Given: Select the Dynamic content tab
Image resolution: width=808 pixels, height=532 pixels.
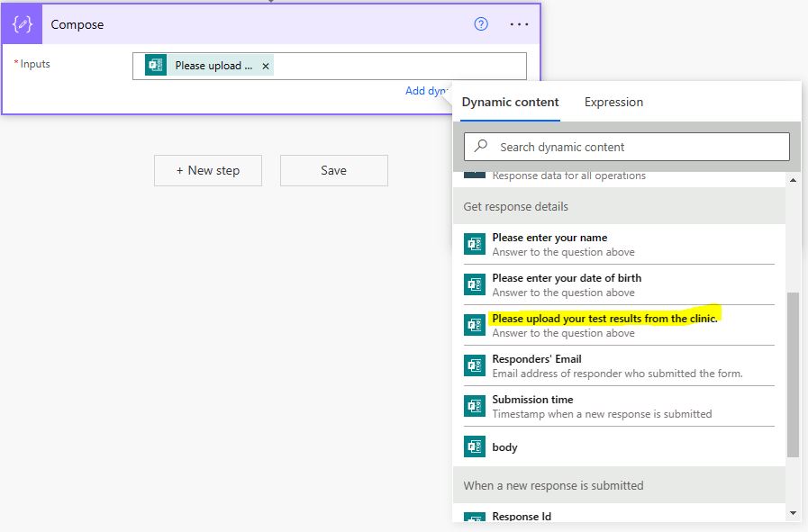Looking at the screenshot, I should [x=510, y=103].
